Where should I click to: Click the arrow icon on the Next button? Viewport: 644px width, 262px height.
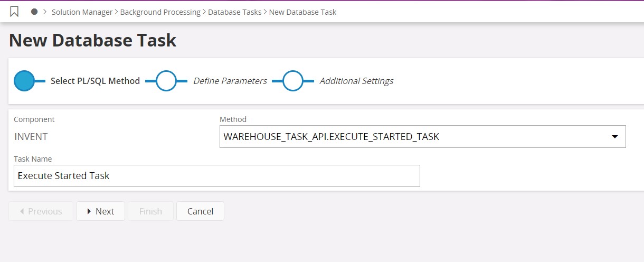(x=89, y=211)
